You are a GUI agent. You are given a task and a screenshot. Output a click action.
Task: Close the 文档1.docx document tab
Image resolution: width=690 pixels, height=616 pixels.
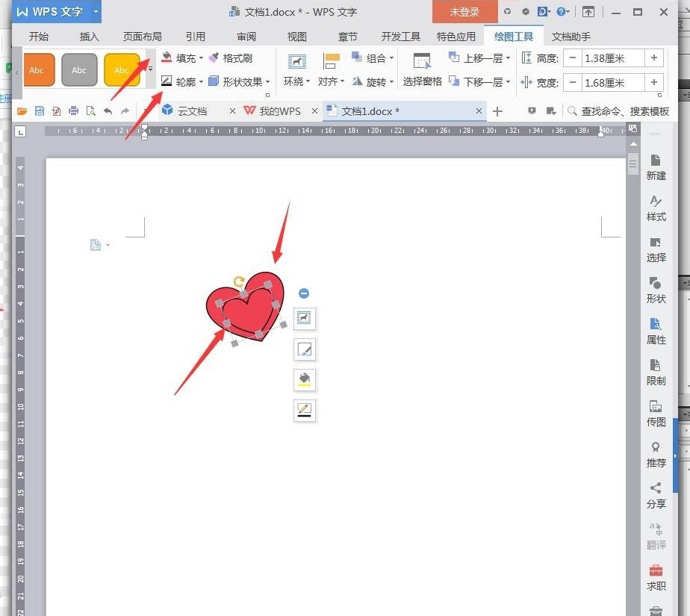point(479,111)
